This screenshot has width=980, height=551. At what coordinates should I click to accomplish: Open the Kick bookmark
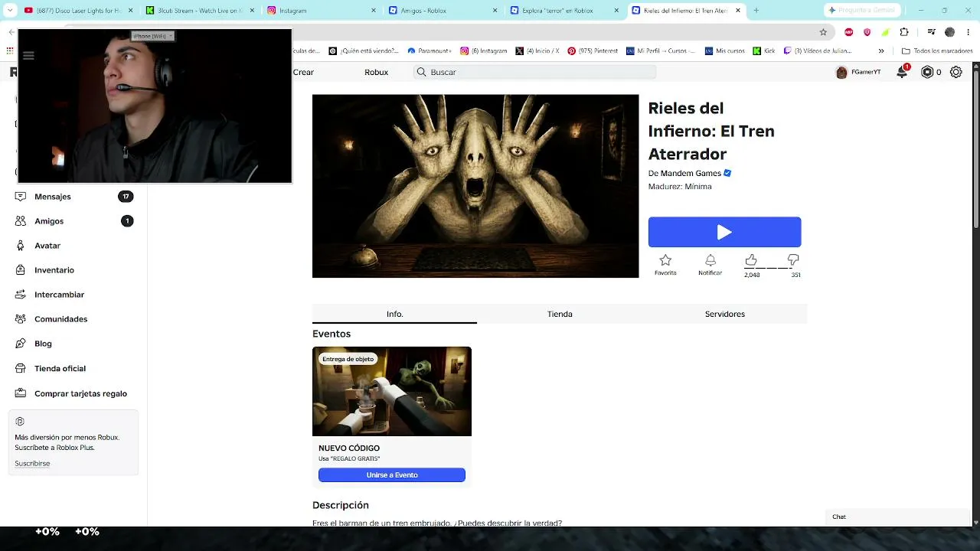click(764, 51)
